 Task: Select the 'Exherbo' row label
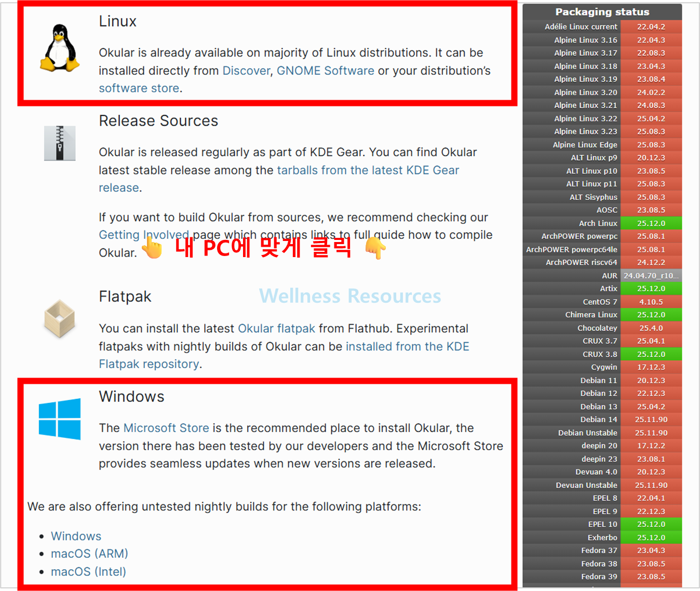coord(603,538)
